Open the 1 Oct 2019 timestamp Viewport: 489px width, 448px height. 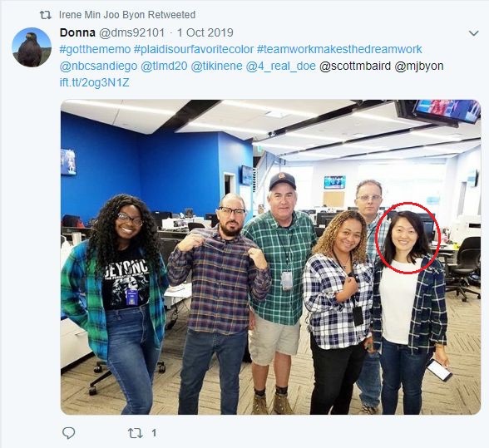pos(205,32)
